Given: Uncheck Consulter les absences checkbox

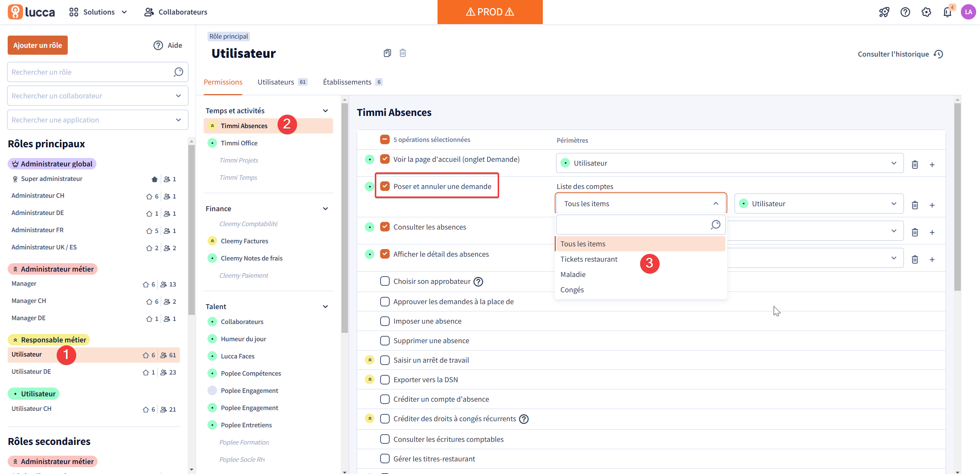Looking at the screenshot, I should [385, 227].
